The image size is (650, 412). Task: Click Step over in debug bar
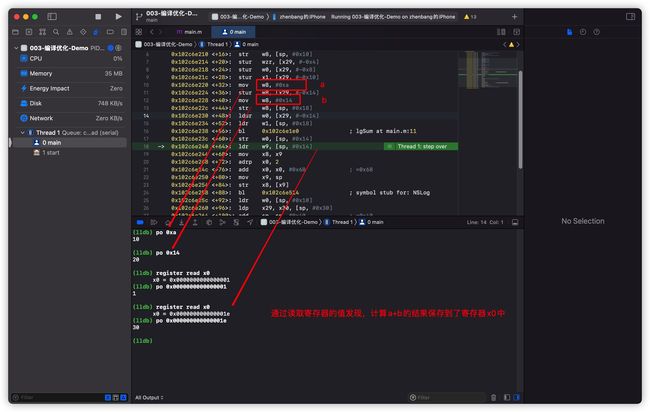[167, 222]
